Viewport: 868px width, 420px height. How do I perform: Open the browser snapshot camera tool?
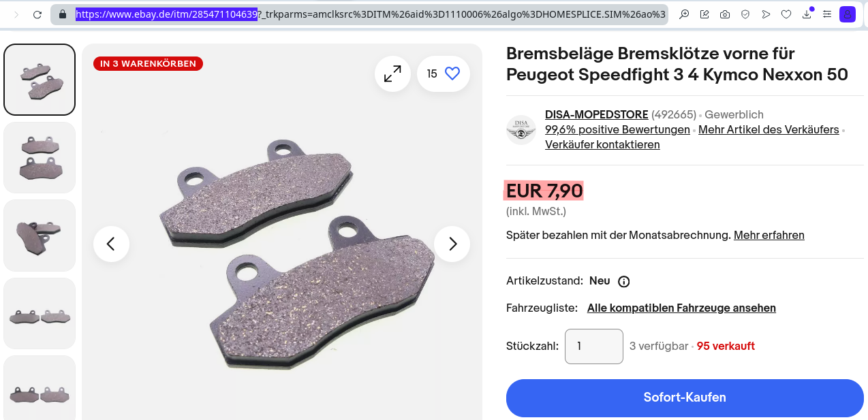click(725, 14)
